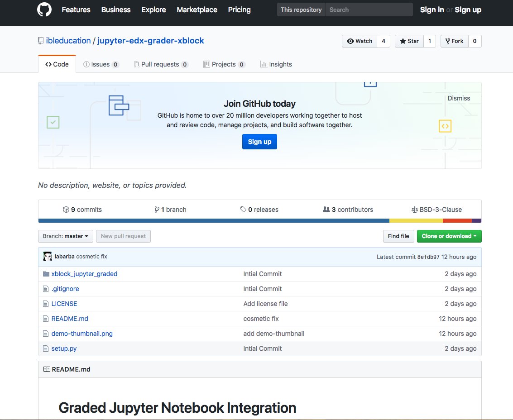The height and width of the screenshot is (420, 513).
Task: Click the BSD-3-Clause license scale icon
Action: click(414, 209)
